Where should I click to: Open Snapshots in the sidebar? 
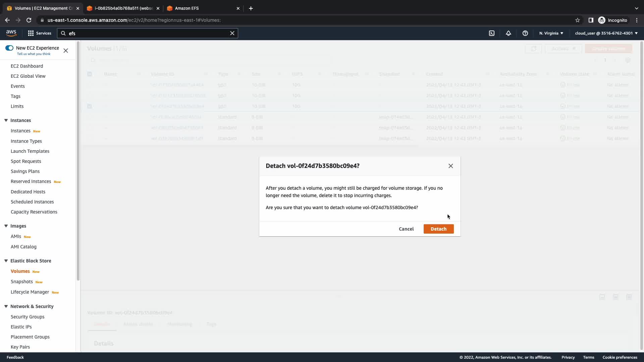[x=22, y=282]
